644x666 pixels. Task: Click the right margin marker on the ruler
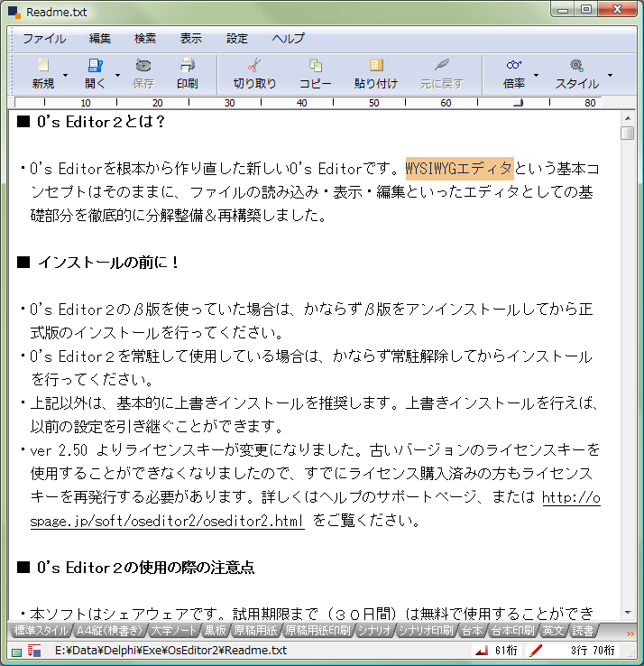(x=519, y=102)
